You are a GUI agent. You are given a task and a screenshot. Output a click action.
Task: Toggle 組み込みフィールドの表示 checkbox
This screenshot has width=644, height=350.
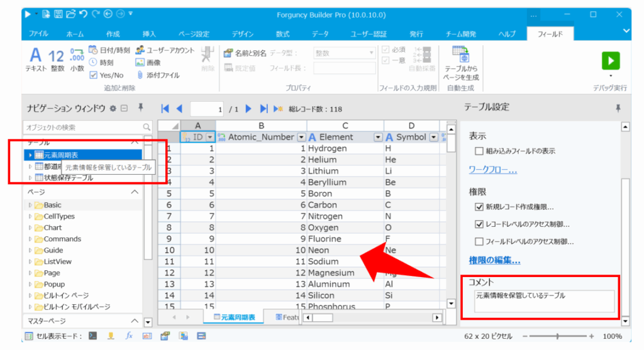click(479, 151)
